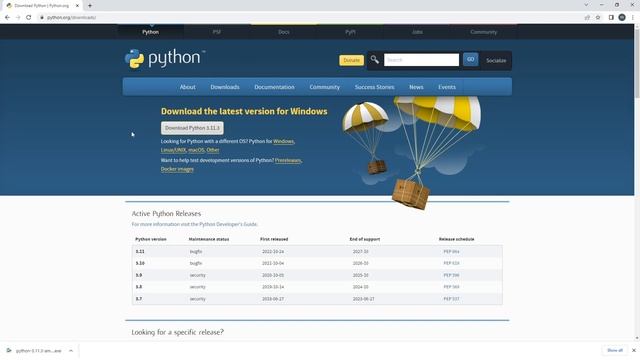
Task: Open a new browser tab with plus icon
Action: (x=89, y=6)
